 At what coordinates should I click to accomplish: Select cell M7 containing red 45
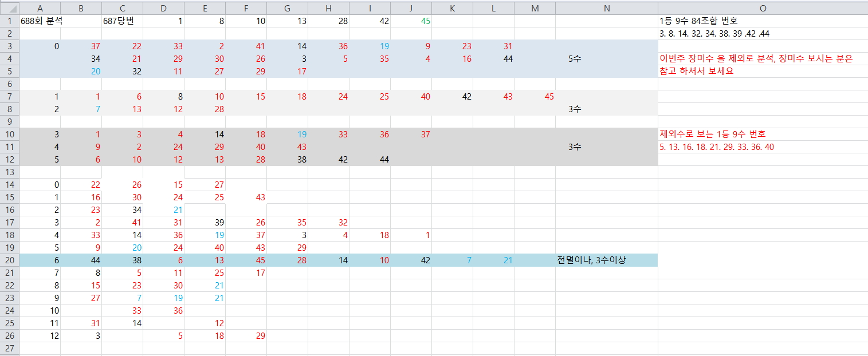pyautogui.click(x=548, y=97)
